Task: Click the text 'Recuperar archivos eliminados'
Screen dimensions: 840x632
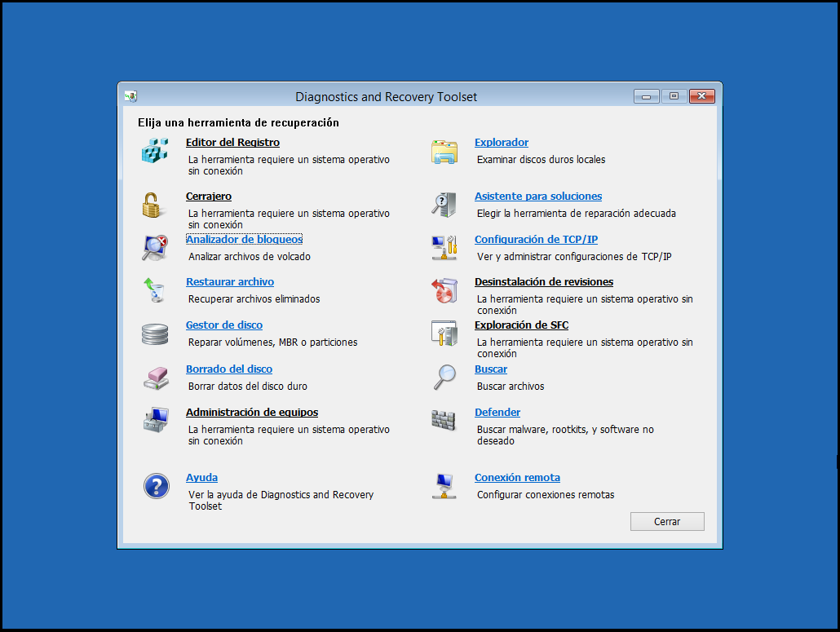Action: click(254, 298)
